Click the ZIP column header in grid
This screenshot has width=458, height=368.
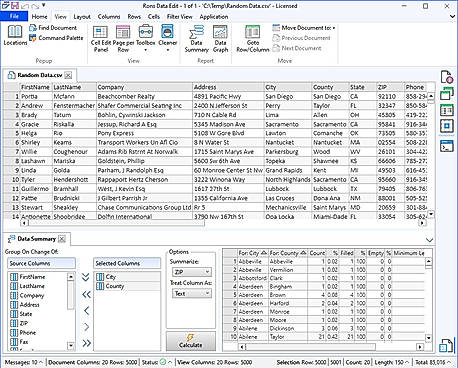390,87
